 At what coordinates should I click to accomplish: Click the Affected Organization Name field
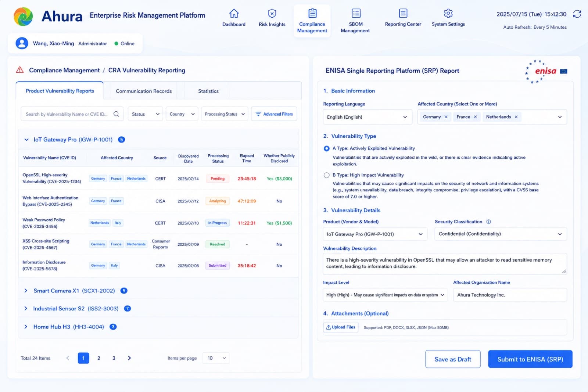(x=510, y=295)
